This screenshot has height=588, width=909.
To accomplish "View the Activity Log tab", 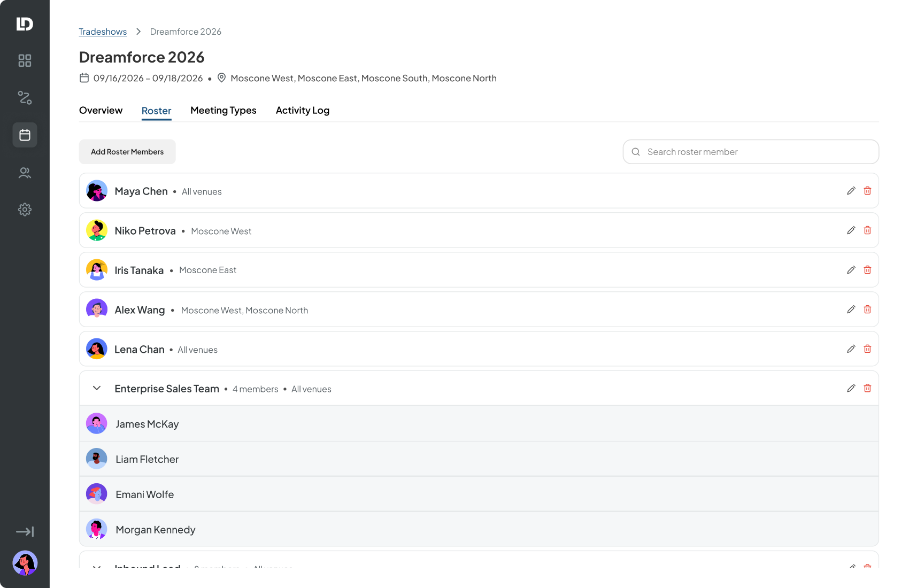I will pos(303,111).
